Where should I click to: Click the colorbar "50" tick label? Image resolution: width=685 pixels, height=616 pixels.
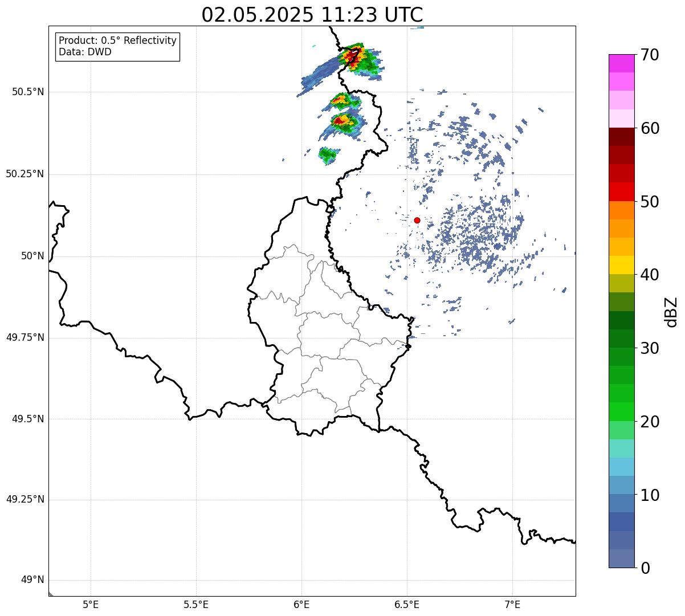[650, 202]
